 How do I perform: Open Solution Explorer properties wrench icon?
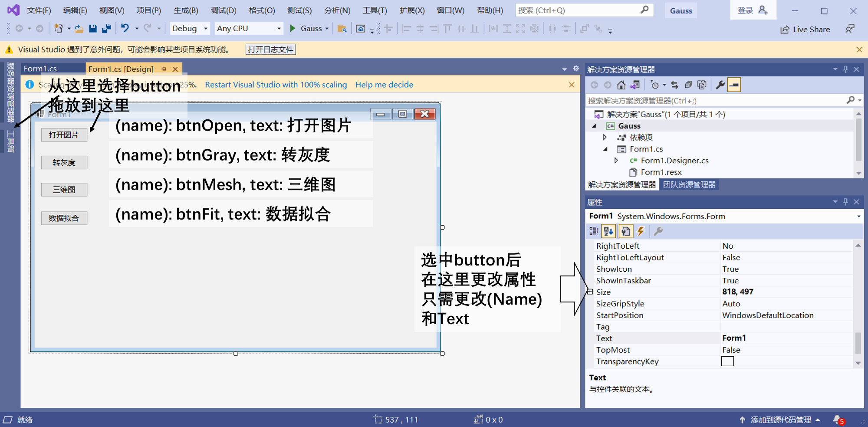point(720,85)
